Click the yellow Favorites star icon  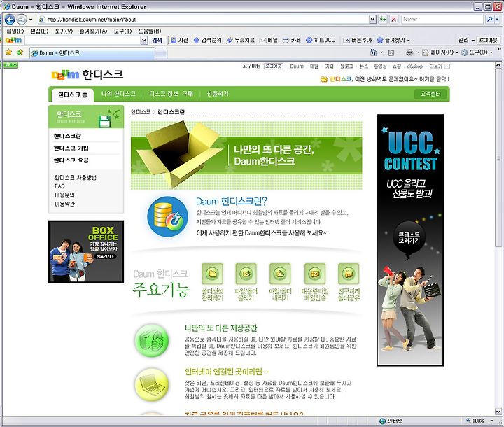click(x=8, y=52)
